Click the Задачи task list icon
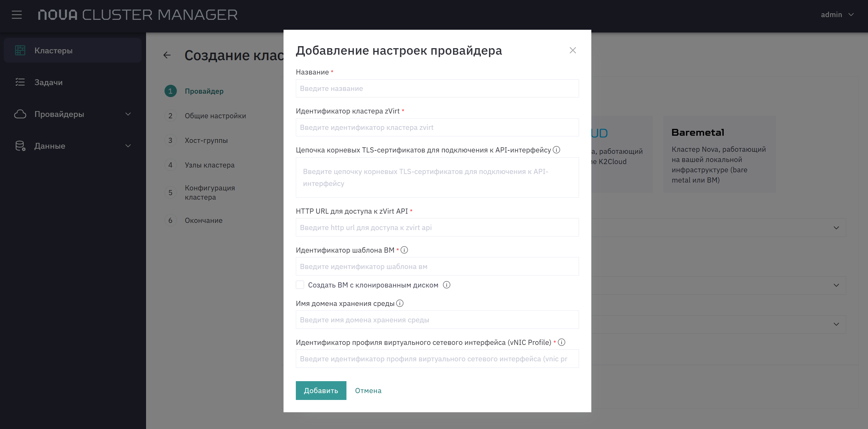The image size is (868, 429). (20, 82)
